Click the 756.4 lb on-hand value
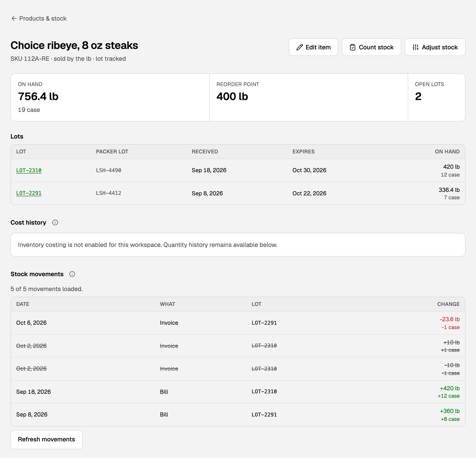Viewport: 476px width, 458px height. point(38,96)
